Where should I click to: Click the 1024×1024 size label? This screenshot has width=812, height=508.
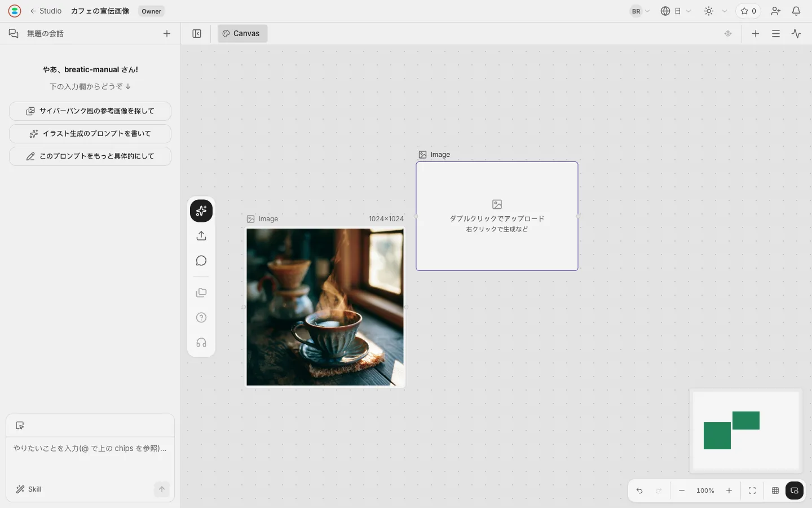(386, 219)
